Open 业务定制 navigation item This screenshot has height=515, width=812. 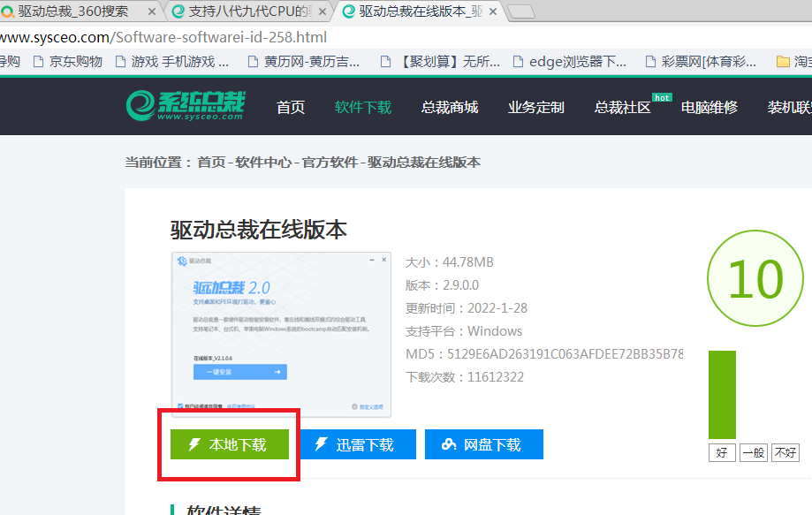[x=536, y=107]
